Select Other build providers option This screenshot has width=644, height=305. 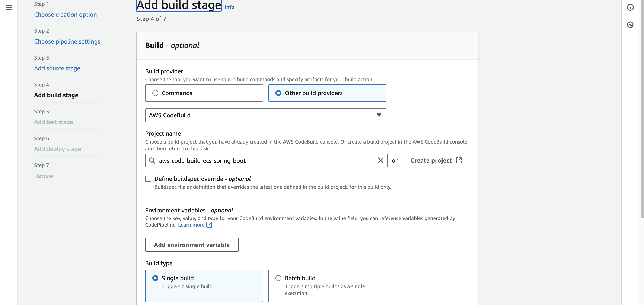coord(278,93)
